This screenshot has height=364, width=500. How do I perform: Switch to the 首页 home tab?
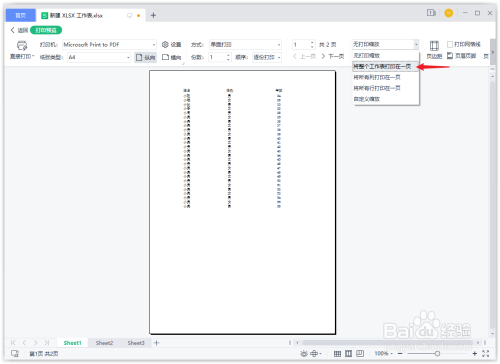(20, 15)
